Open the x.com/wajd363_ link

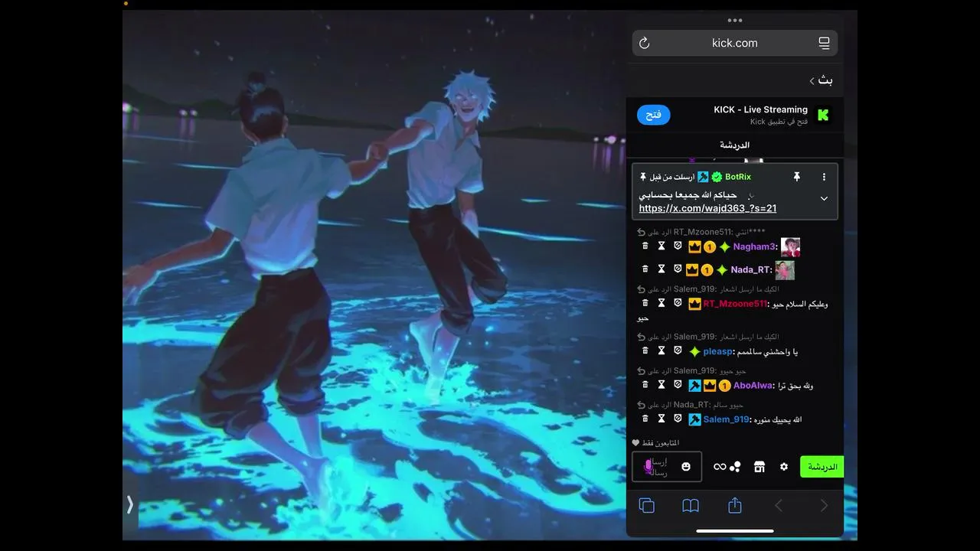coord(707,208)
